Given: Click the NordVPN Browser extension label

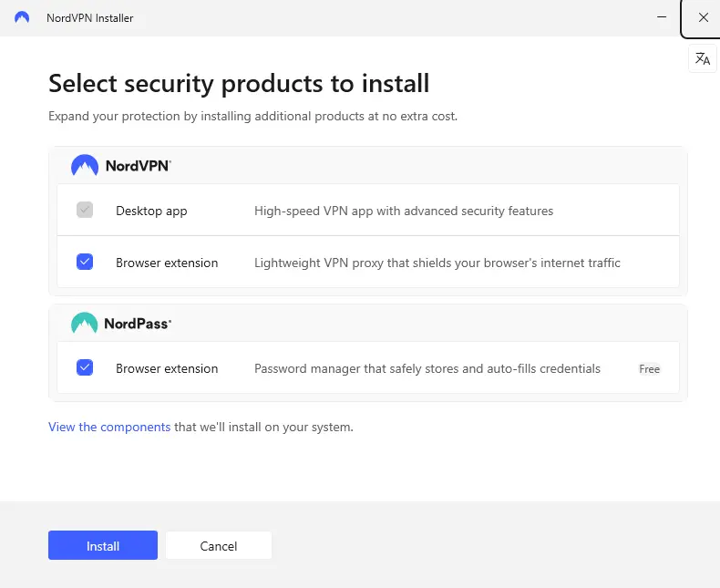Looking at the screenshot, I should [167, 263].
